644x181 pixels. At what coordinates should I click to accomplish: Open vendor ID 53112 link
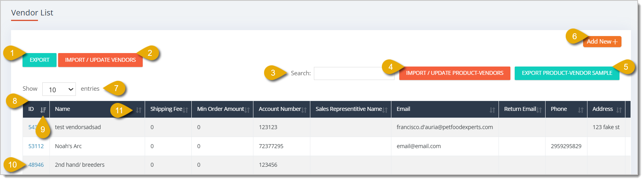(x=36, y=146)
